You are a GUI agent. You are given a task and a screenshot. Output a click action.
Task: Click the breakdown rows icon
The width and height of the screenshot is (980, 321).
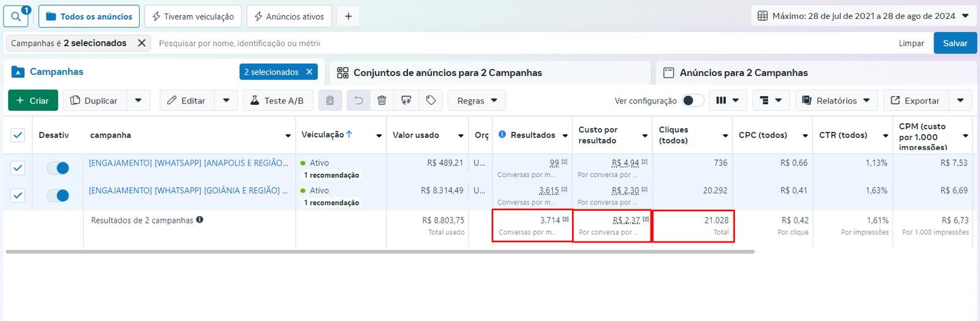point(771,100)
